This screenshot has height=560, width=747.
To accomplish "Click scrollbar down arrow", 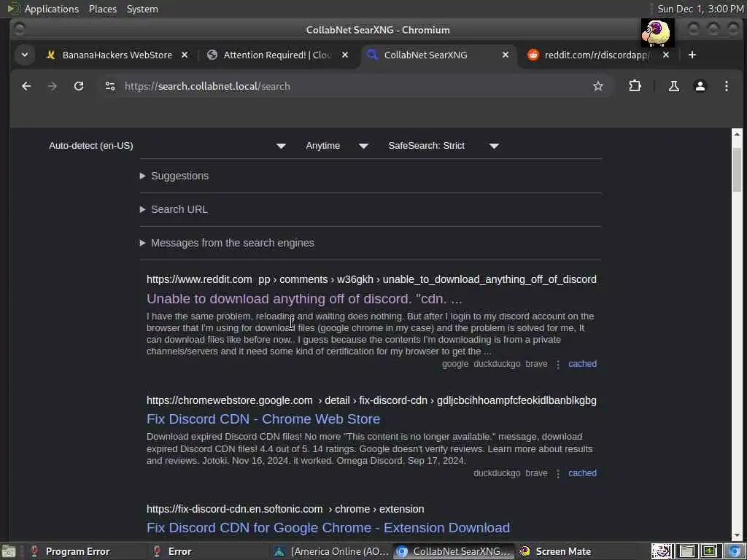I will [737, 535].
